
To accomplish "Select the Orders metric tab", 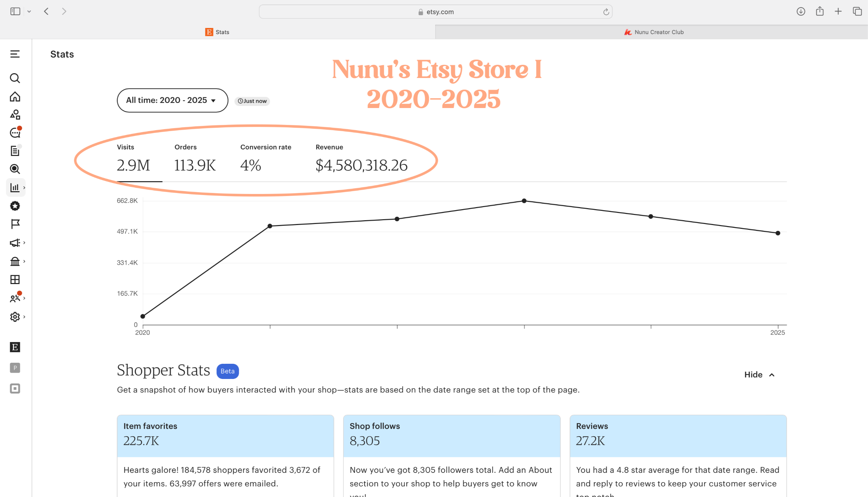I will (x=195, y=159).
